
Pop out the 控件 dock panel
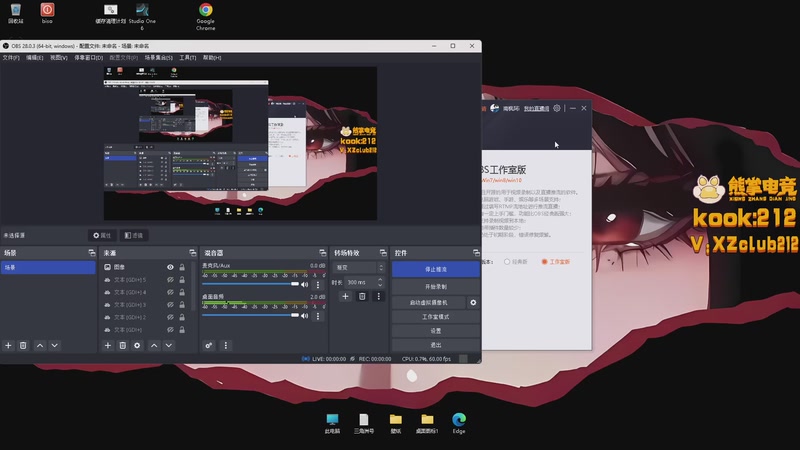click(476, 253)
